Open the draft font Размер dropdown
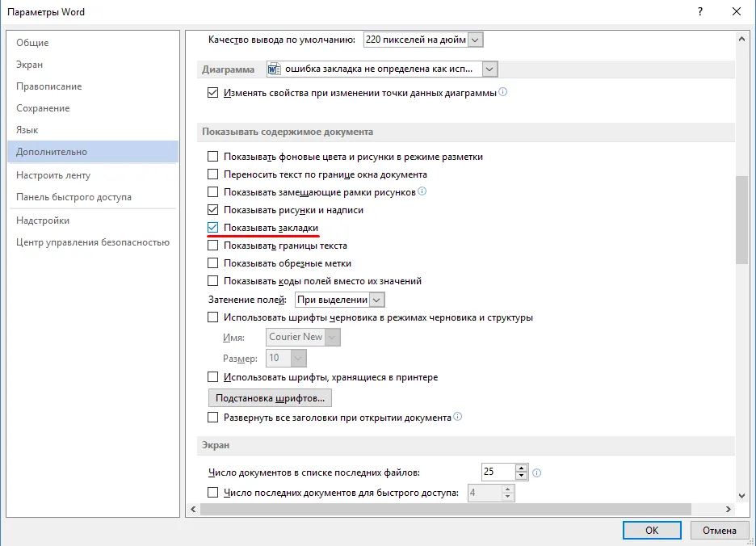The image size is (756, 546). point(298,359)
